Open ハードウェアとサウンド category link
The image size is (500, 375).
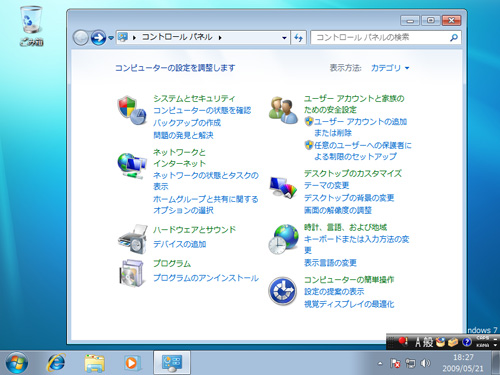194,230
